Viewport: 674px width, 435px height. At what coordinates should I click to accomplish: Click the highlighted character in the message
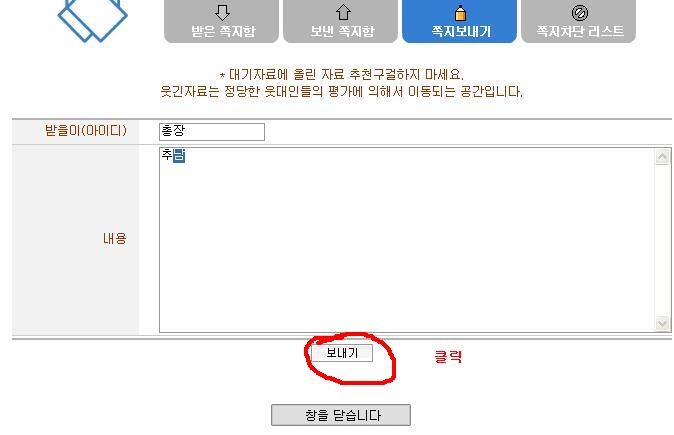pyautogui.click(x=179, y=156)
